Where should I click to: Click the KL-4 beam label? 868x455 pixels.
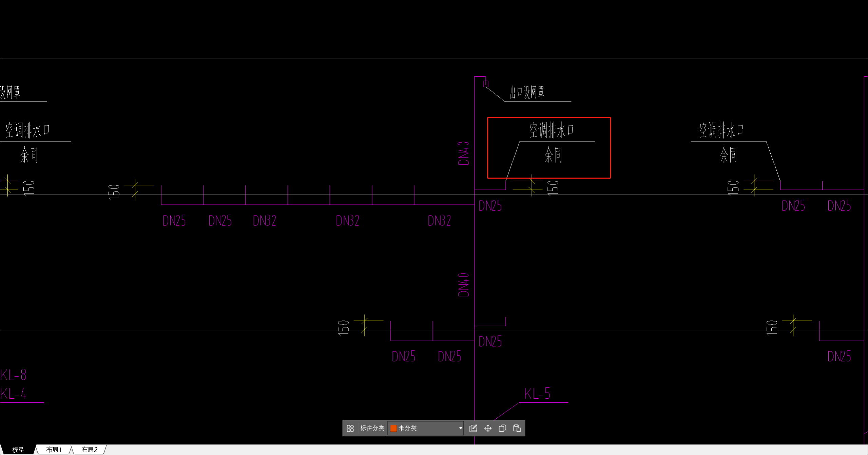click(x=13, y=394)
